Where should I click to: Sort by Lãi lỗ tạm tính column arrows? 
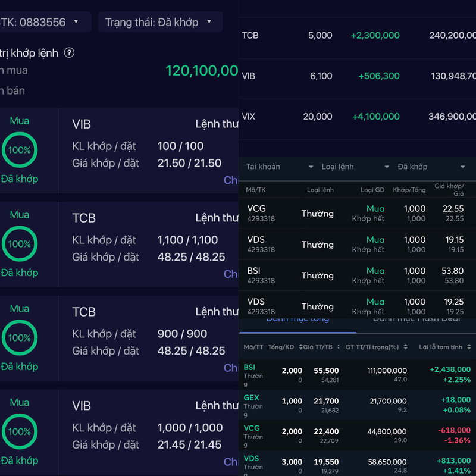469,347
